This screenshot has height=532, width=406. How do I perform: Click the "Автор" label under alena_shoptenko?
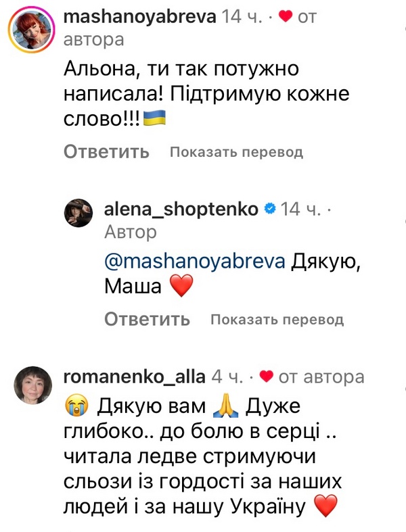[131, 233]
